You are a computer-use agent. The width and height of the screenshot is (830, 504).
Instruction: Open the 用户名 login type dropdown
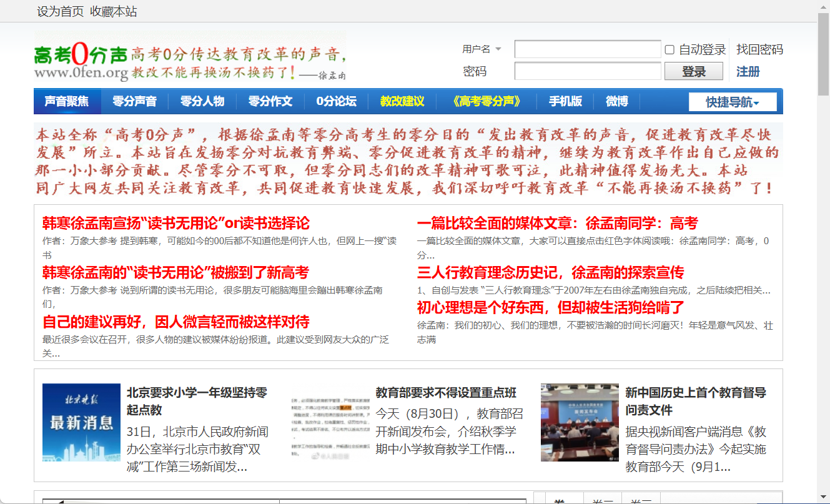tap(482, 49)
